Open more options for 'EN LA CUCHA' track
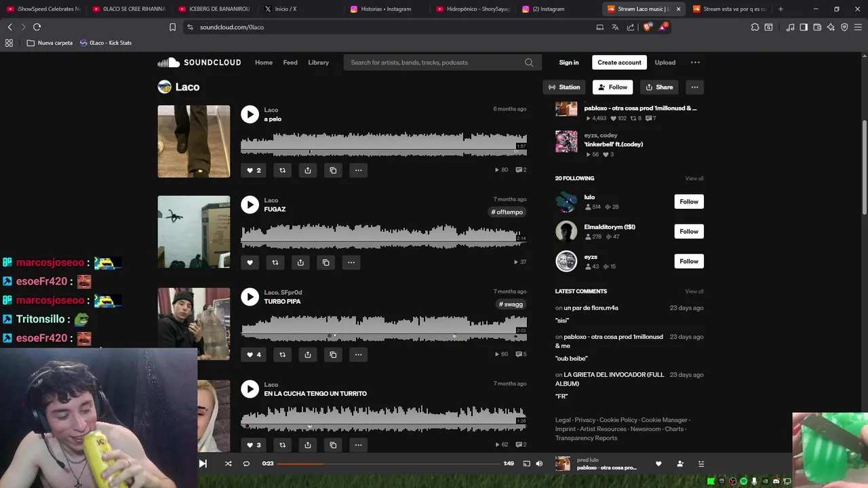The height and width of the screenshot is (488, 868). [358, 445]
